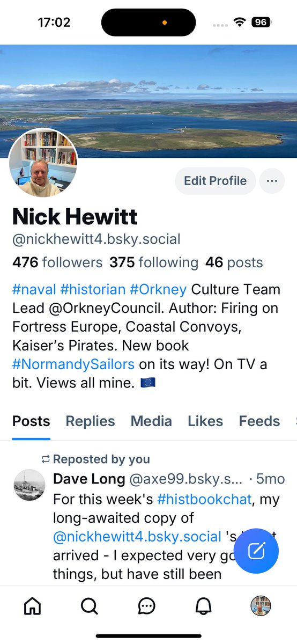Tap the profile avatar in bottom bar

point(261,606)
